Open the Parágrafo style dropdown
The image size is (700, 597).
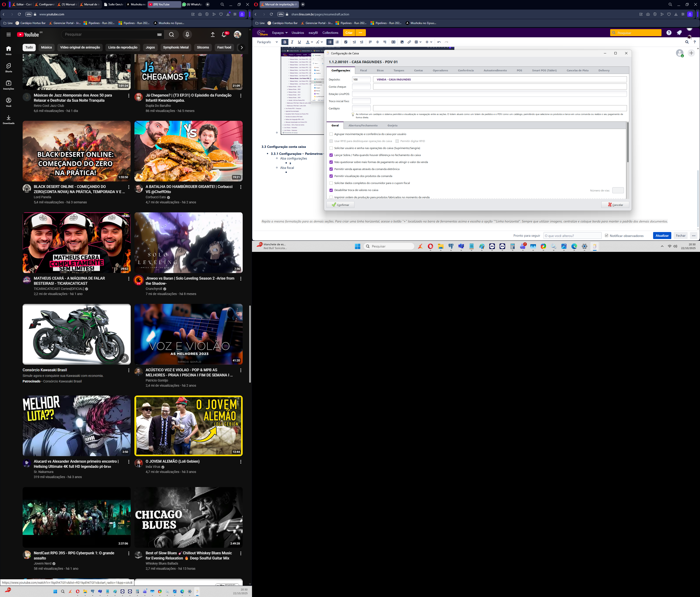tap(267, 42)
